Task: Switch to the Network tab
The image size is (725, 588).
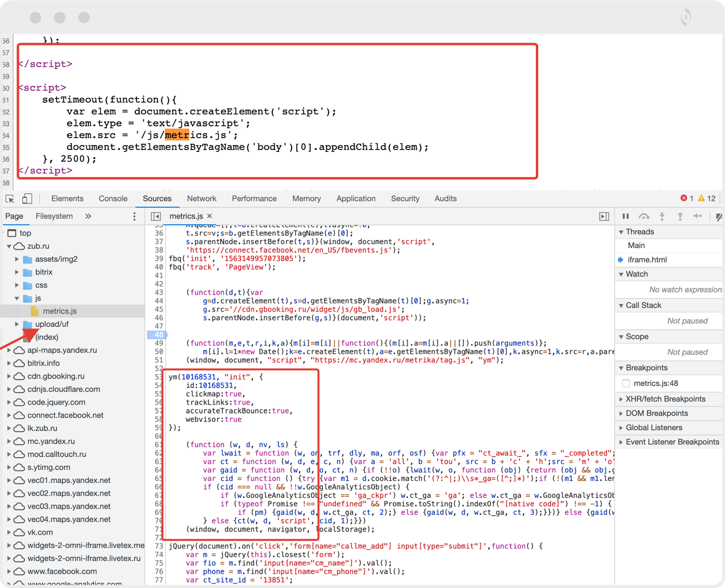Action: (202, 199)
